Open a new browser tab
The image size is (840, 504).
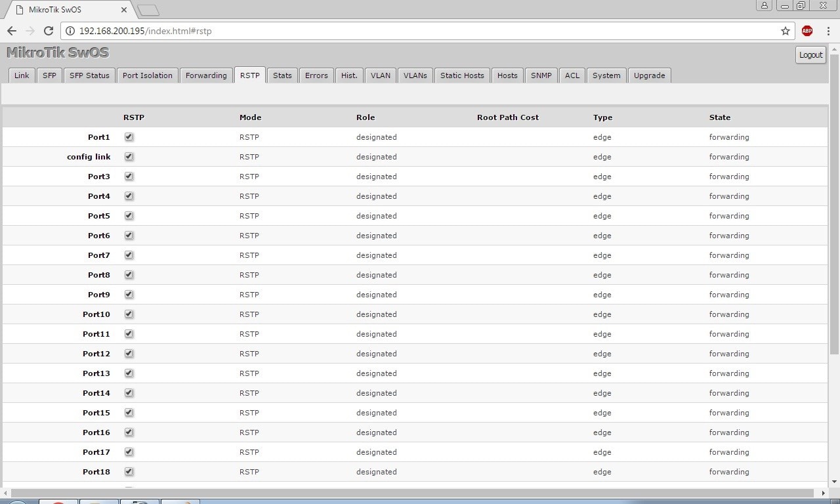tap(148, 10)
